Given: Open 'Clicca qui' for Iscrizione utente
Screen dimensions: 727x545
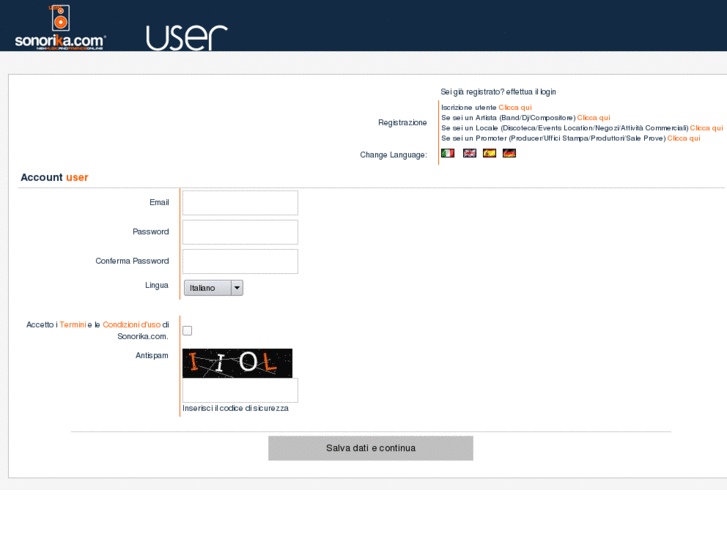Looking at the screenshot, I should pos(515,108).
